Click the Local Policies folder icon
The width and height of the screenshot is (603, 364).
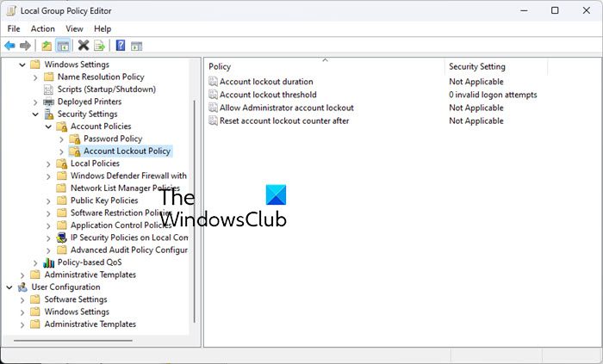61,163
